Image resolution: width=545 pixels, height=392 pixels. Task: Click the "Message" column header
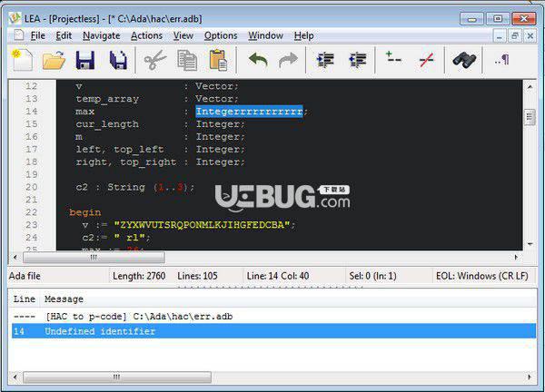coord(64,299)
